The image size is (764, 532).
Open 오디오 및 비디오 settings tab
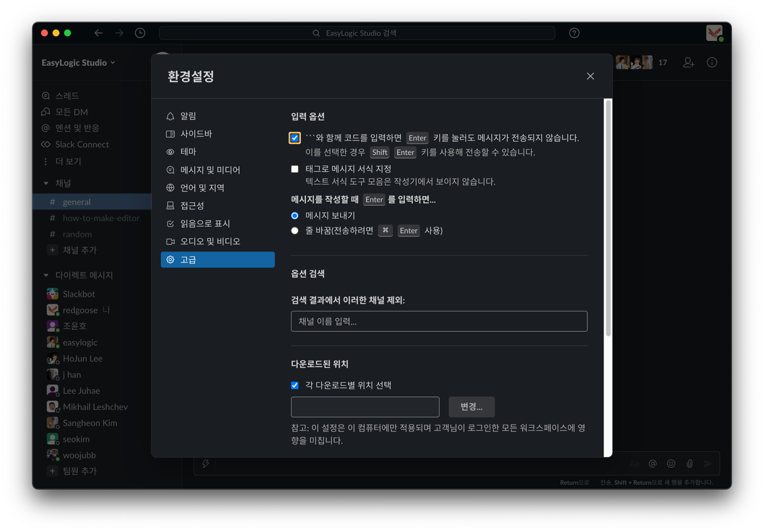coord(218,241)
